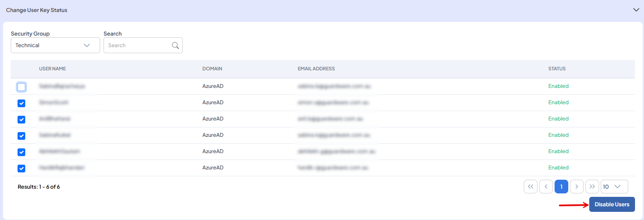The width and height of the screenshot is (644, 220).
Task: Deselect the fourth user row checkbox
Action: click(x=21, y=136)
